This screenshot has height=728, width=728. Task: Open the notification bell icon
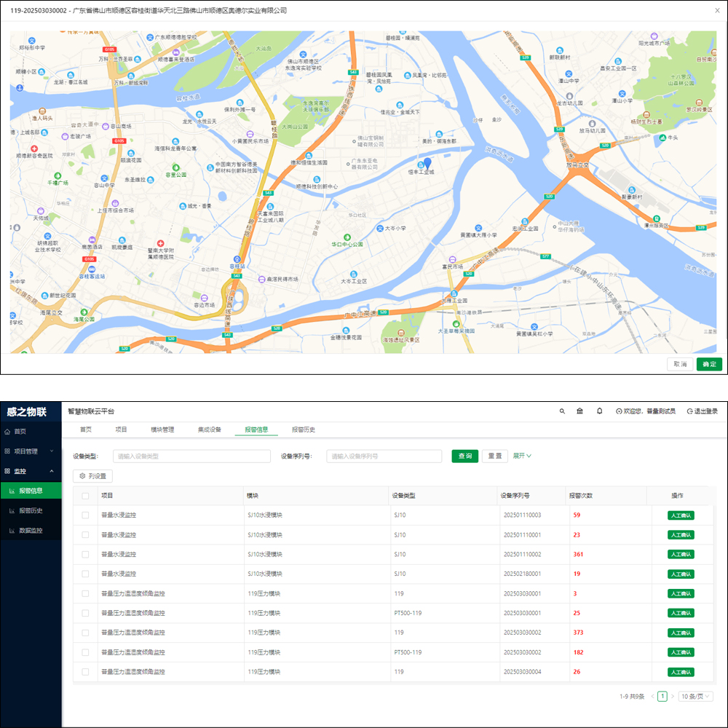click(599, 411)
